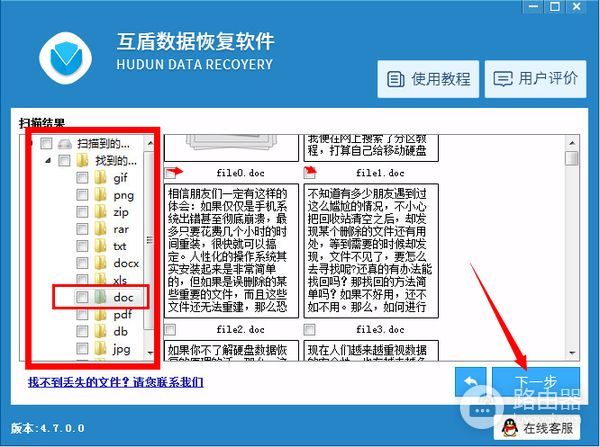The image size is (600, 447).
Task: Click preview pane scrollbar down arrow
Action: [572, 352]
